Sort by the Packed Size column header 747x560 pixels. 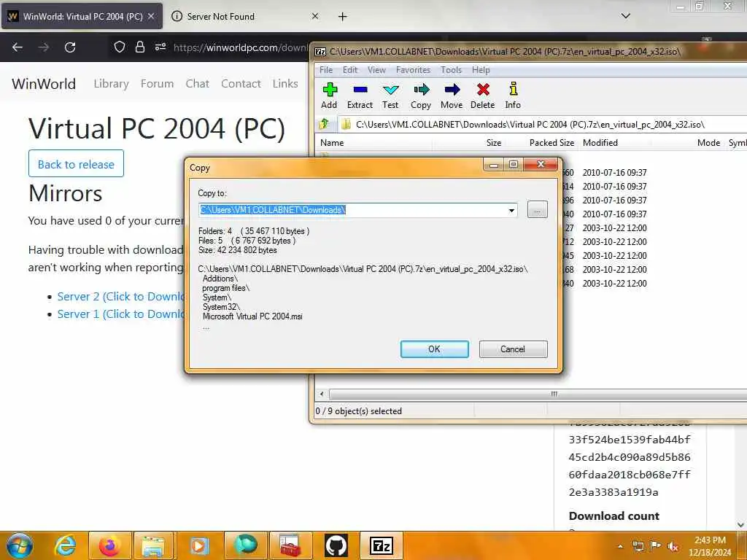click(x=551, y=143)
